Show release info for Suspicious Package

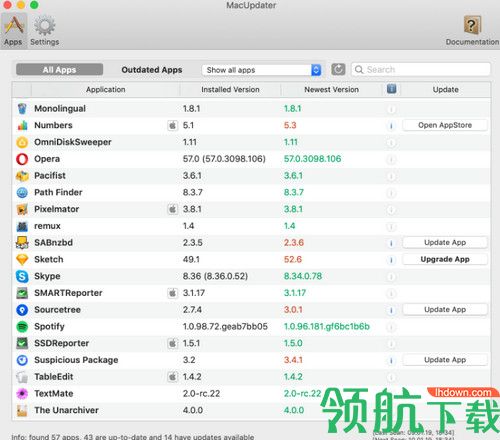[391, 360]
